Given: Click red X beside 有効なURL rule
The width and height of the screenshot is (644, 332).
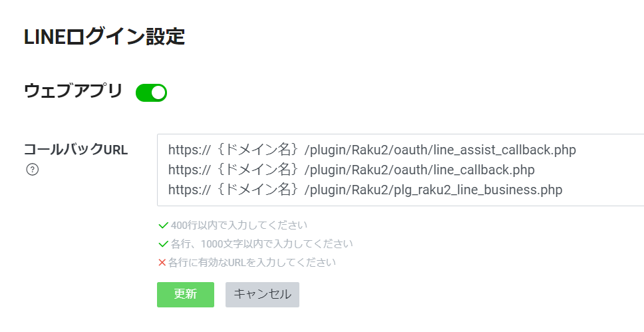Looking at the screenshot, I should [162, 262].
